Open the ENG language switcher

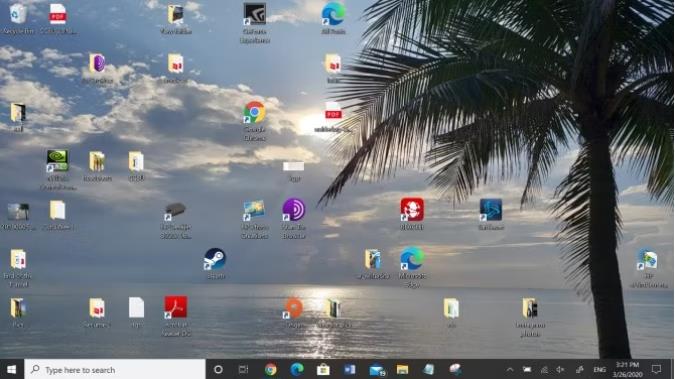point(599,370)
